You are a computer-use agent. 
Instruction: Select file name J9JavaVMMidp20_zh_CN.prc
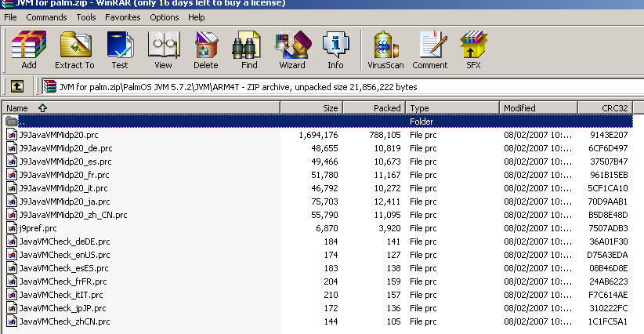(x=73, y=215)
